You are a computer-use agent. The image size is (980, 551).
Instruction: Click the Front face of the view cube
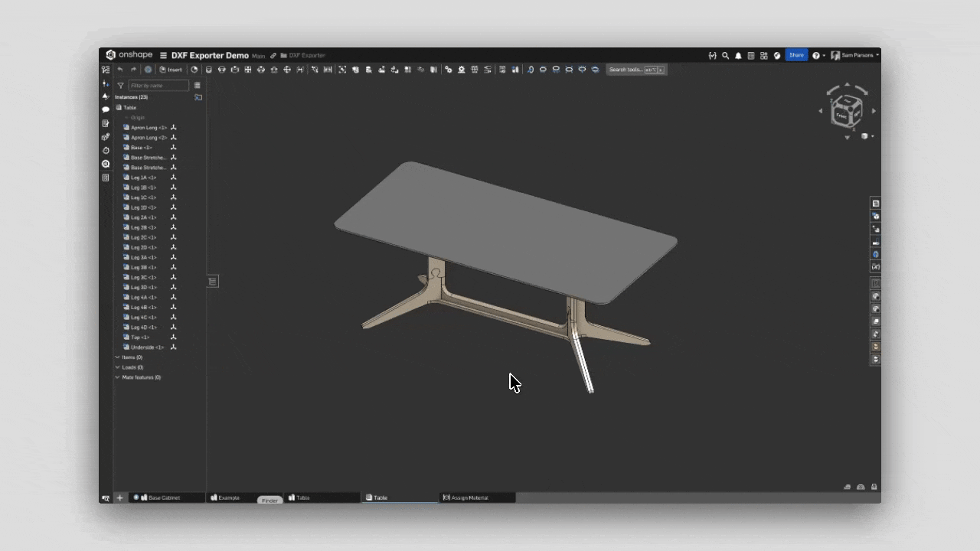(x=841, y=115)
